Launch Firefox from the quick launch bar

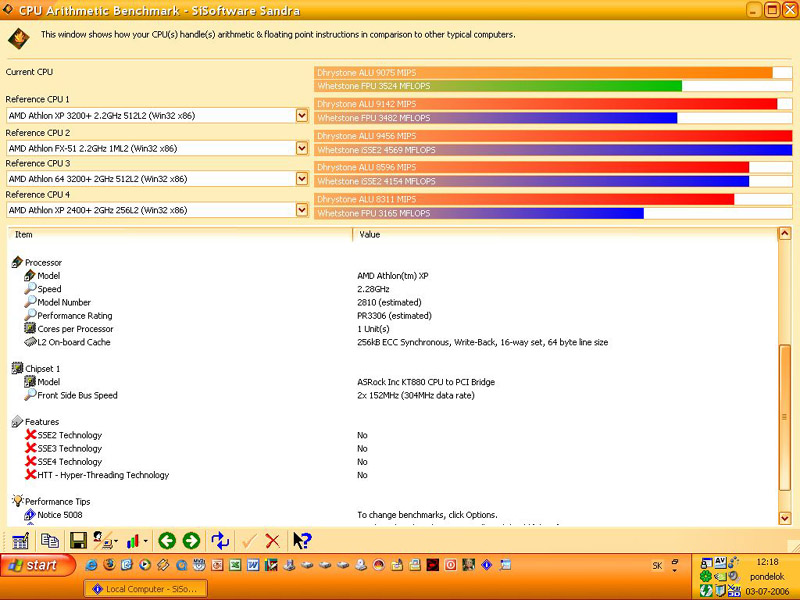pos(109,565)
